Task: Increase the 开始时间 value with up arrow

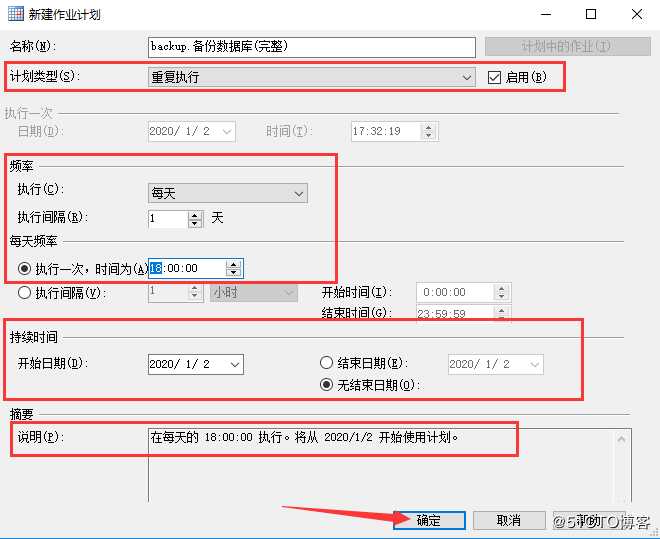Action: pyautogui.click(x=501, y=289)
